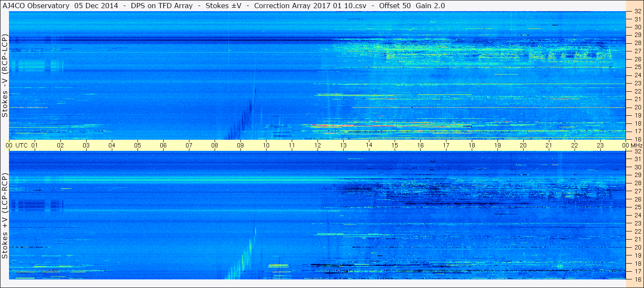Click the "00 UTC" start time label
Viewport: 644px width, 288px height.
[x=17, y=145]
